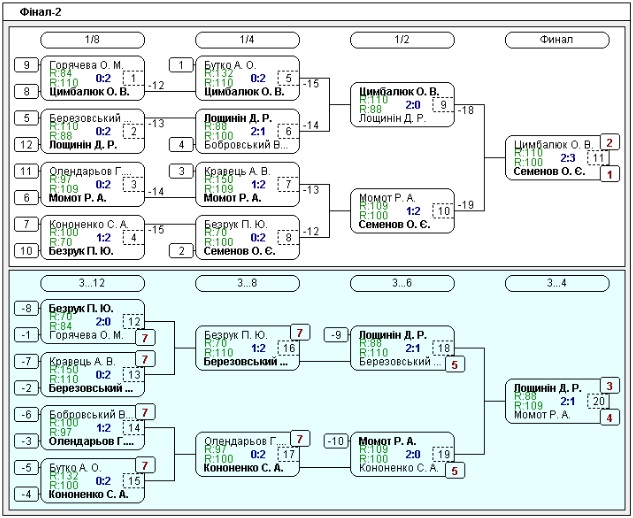
Task: Select the 1/8 round header
Action: click(92, 40)
